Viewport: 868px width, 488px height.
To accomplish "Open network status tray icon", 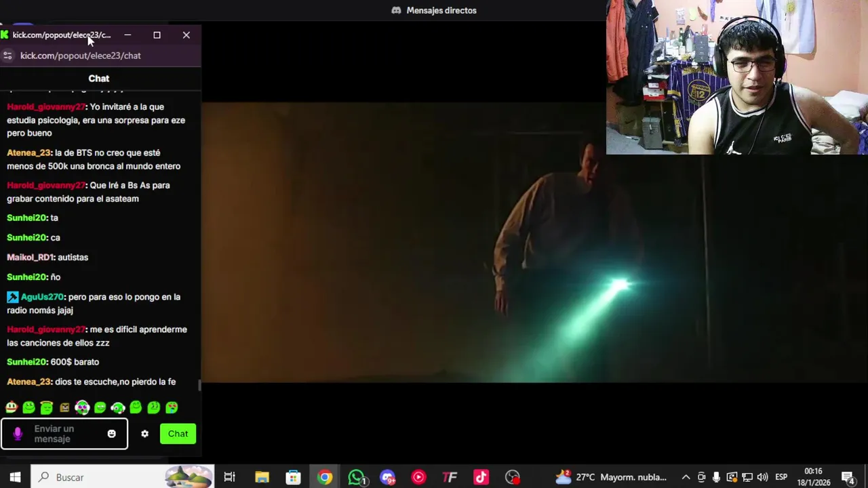I will pyautogui.click(x=747, y=477).
